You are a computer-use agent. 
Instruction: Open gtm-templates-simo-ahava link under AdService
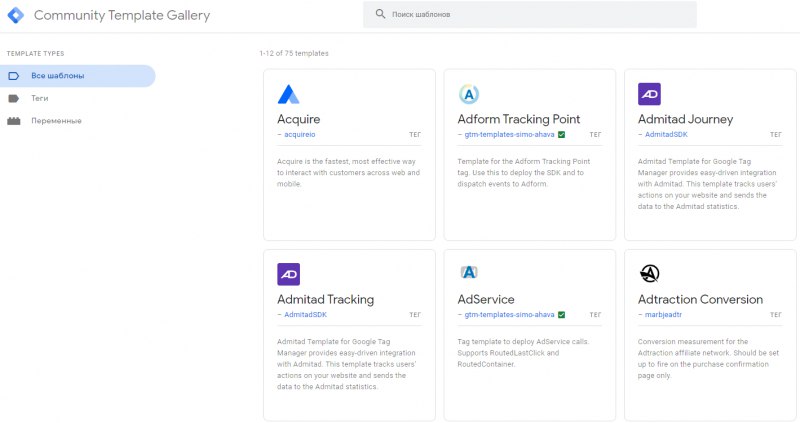coord(509,315)
